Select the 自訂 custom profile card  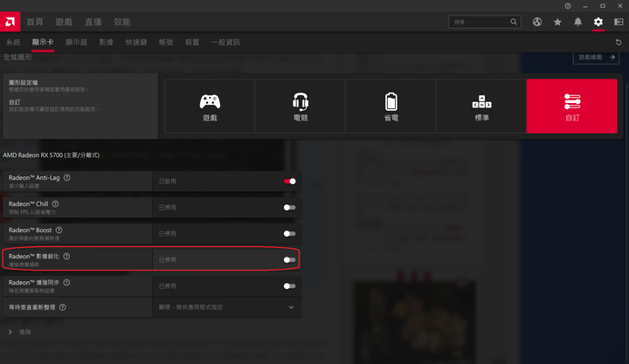(x=572, y=106)
